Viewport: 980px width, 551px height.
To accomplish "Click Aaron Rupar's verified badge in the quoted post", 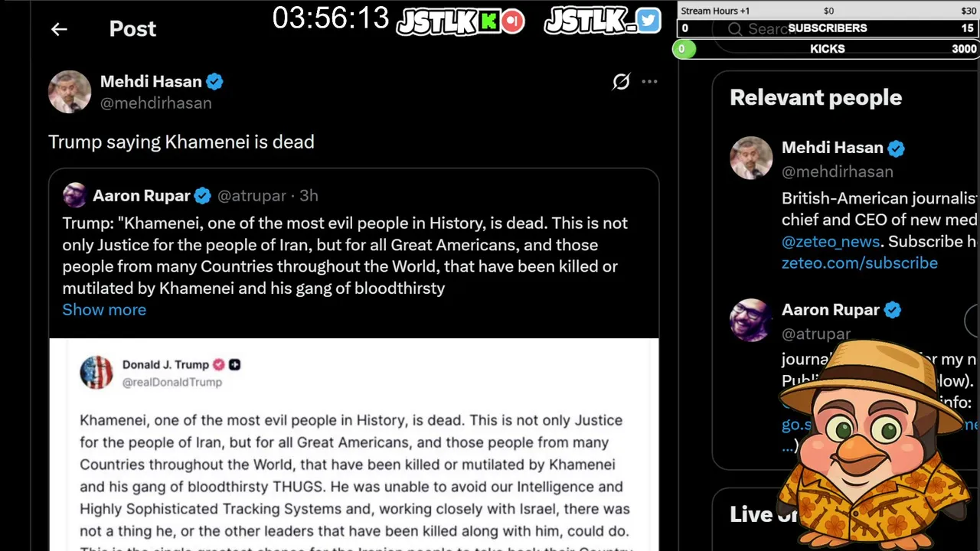I will click(x=202, y=196).
